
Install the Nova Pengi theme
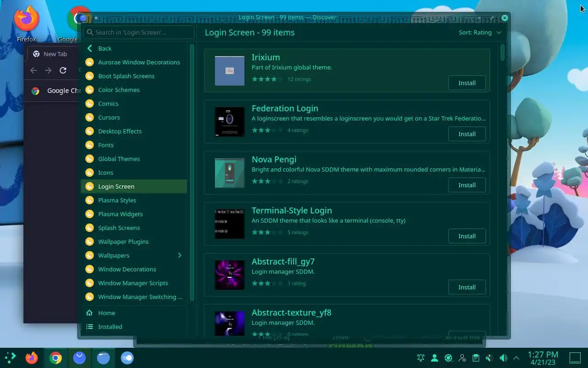467,185
